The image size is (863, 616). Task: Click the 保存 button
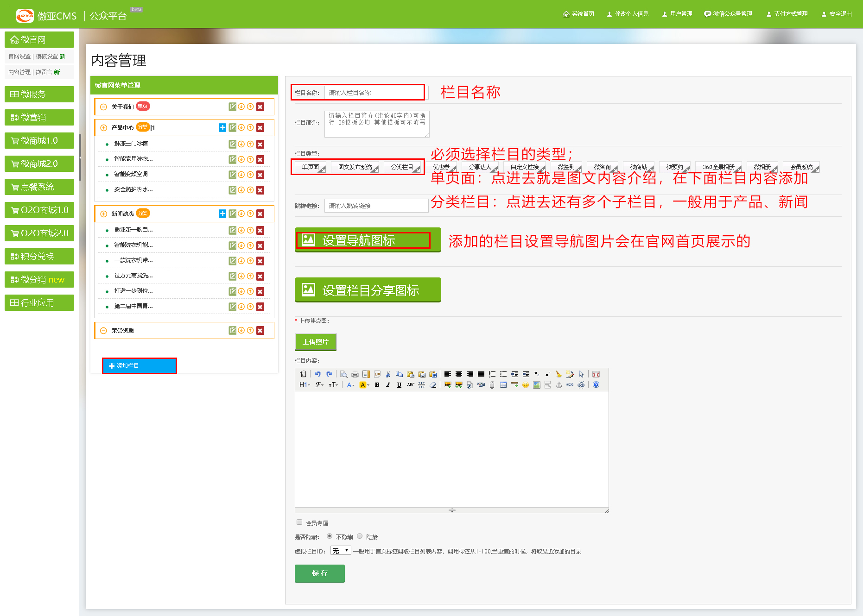319,573
